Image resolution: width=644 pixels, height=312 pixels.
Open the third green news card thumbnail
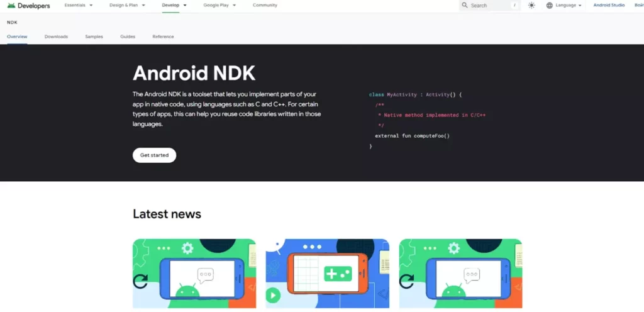[460, 274]
